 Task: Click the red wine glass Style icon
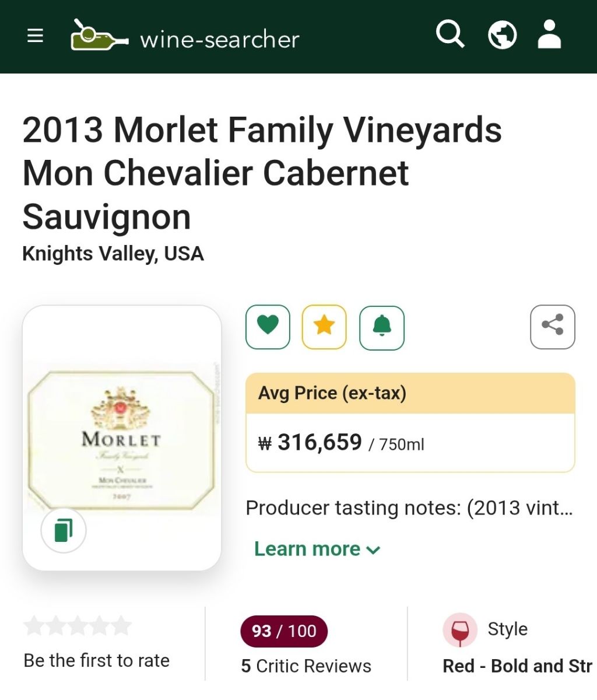pyautogui.click(x=460, y=630)
